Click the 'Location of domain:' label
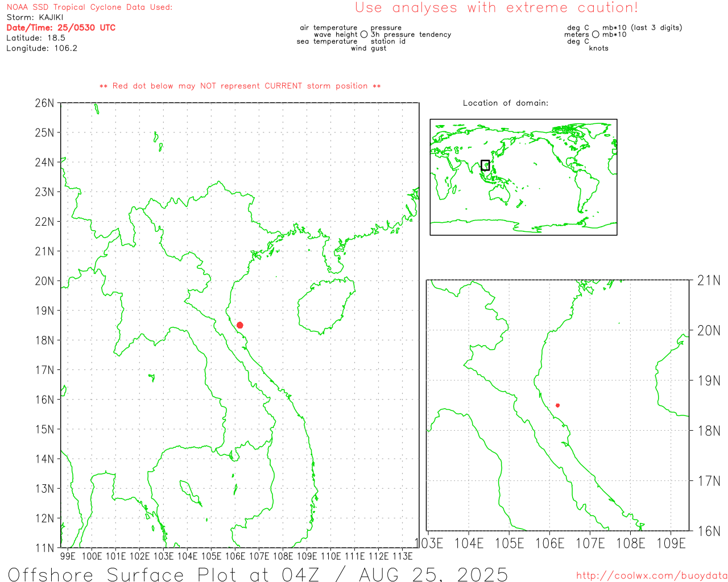Screen dimensions: 728x582 click(x=506, y=103)
